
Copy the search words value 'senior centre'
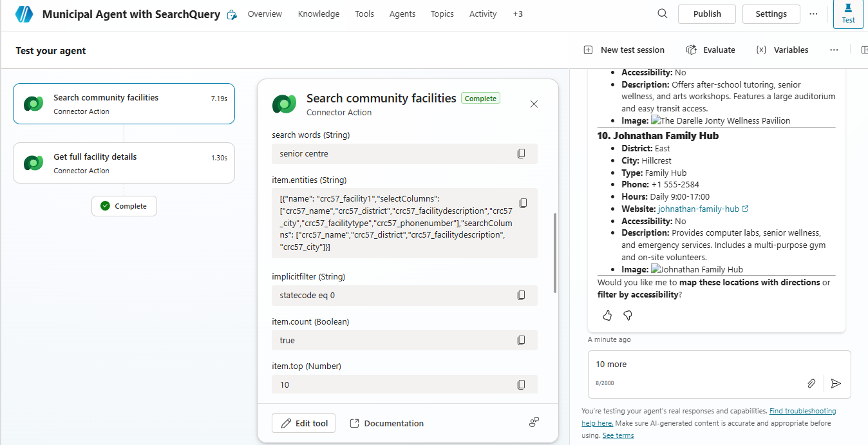(521, 154)
